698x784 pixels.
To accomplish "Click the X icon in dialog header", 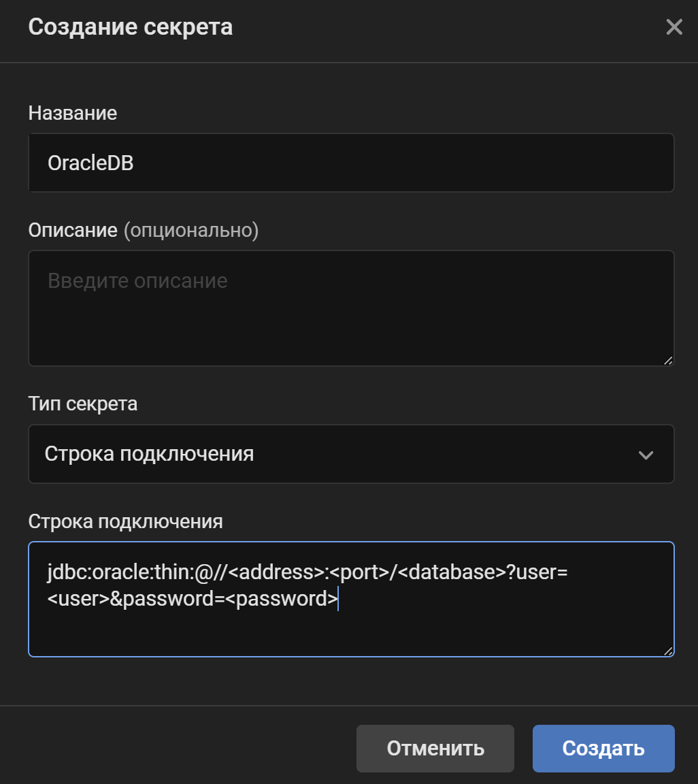I will 674,27.
